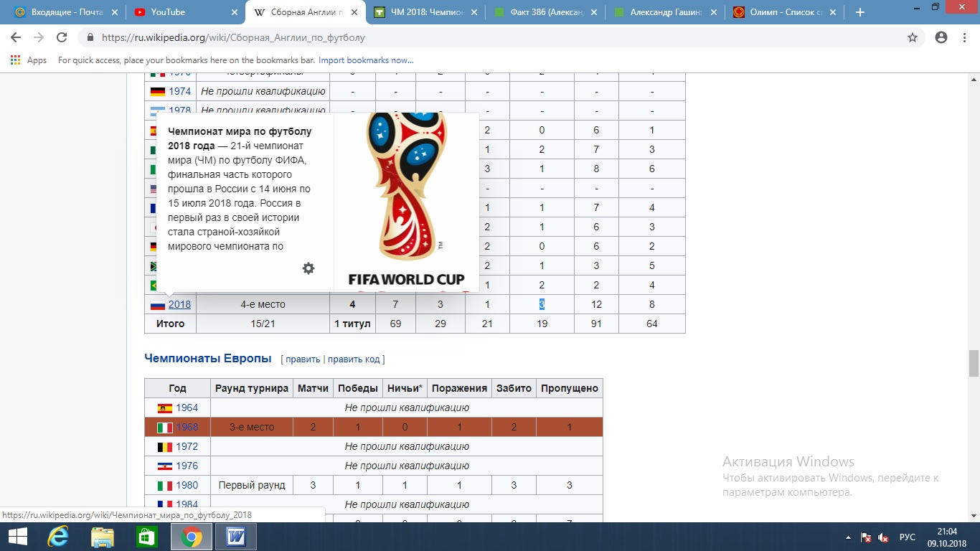Reload the current Wikipedia page
This screenshot has width=980, height=551.
coord(62,37)
